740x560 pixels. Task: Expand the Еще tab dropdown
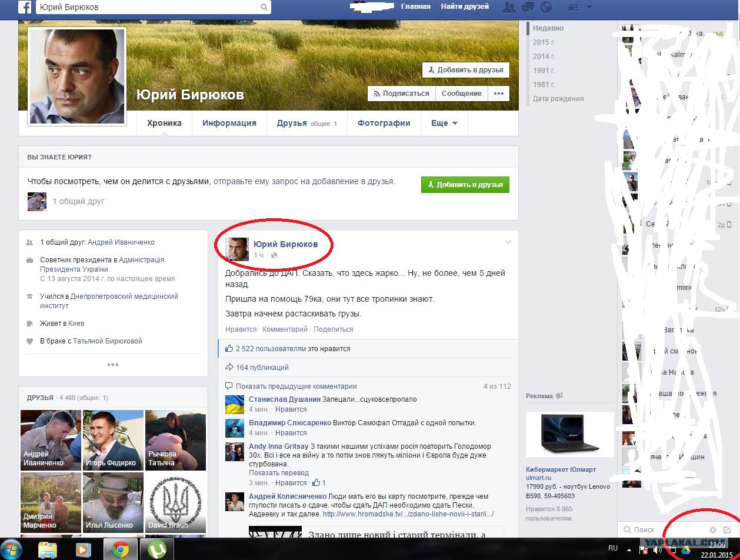coord(444,124)
